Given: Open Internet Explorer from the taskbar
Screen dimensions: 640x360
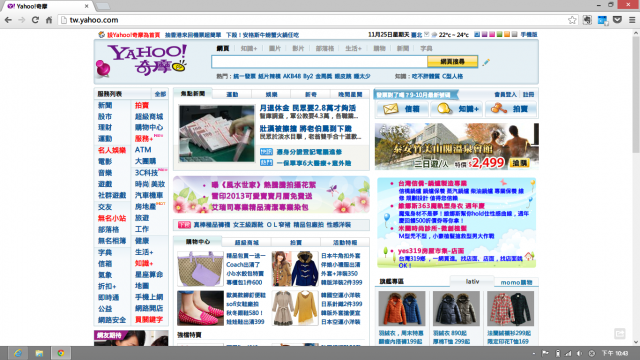Looking at the screenshot, I should (x=18, y=353).
